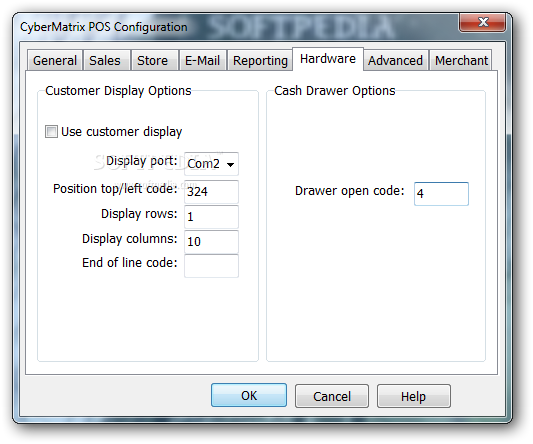Viewport: 533px width, 444px height.
Task: Click the Display port label
Action: tap(142, 161)
